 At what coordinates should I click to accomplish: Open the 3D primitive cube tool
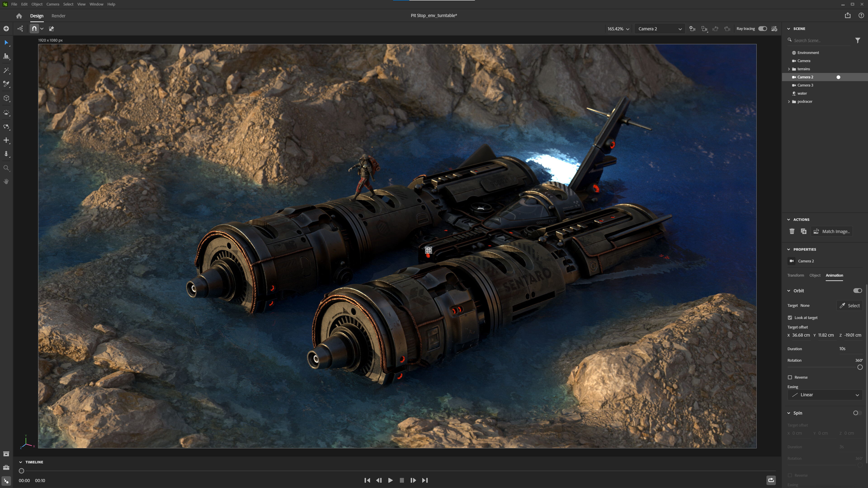pos(6,98)
